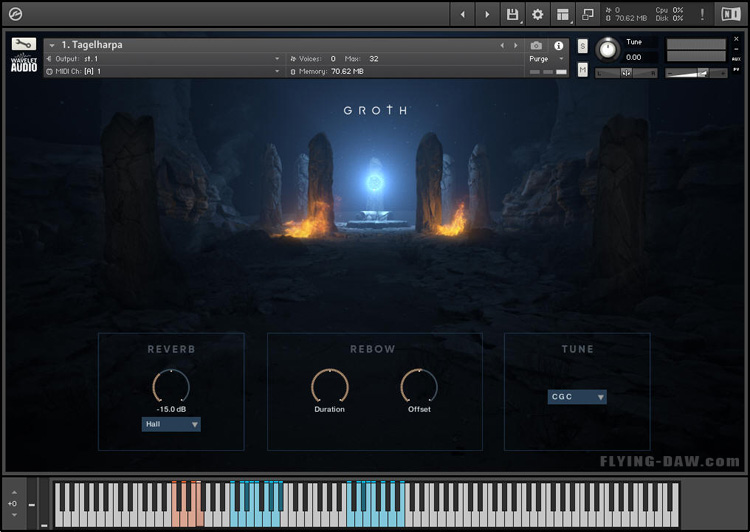This screenshot has height=532, width=750.
Task: Click the pan L-R slider
Action: [x=626, y=73]
